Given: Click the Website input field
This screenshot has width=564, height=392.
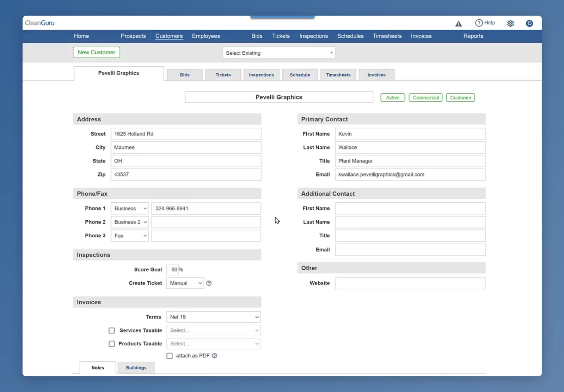Looking at the screenshot, I should 410,283.
